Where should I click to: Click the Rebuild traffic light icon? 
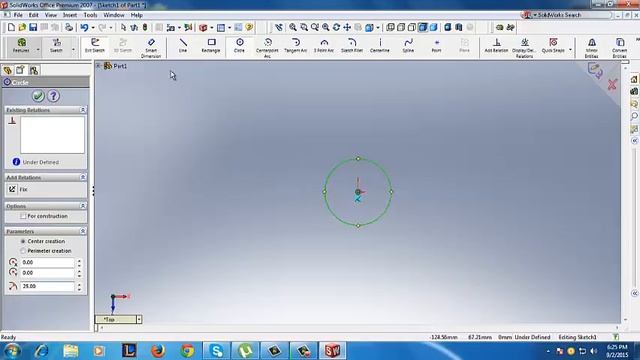145,27
